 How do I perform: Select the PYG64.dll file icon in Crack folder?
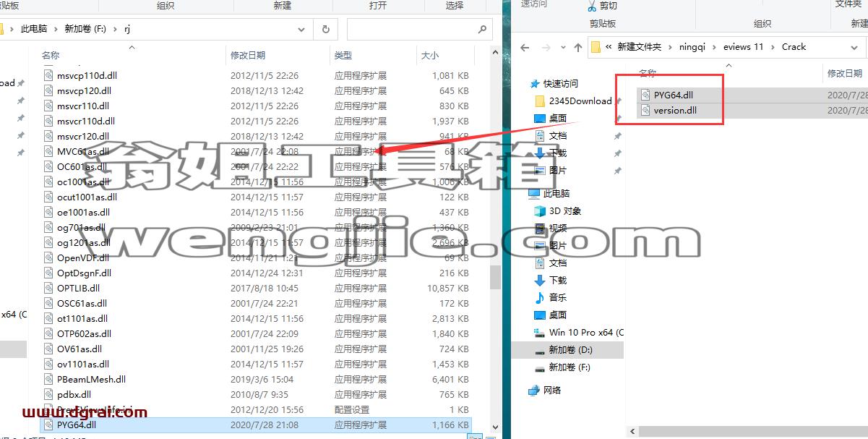[x=645, y=95]
